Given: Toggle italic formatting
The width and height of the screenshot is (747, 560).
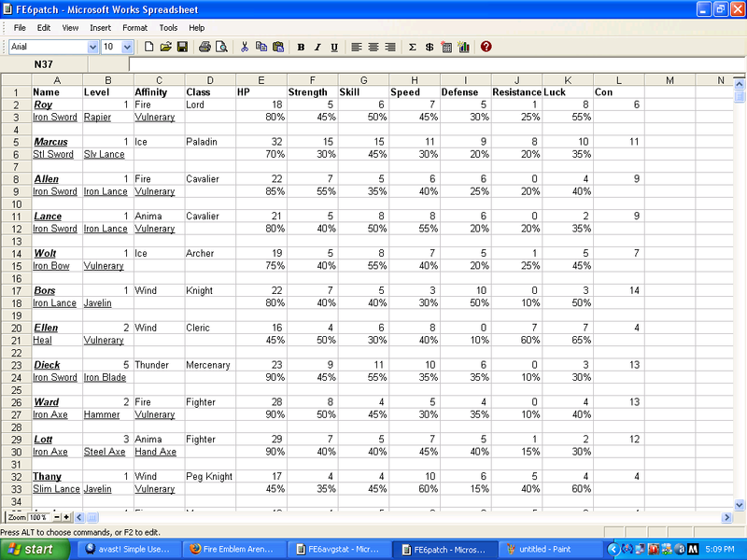Looking at the screenshot, I should 317,47.
